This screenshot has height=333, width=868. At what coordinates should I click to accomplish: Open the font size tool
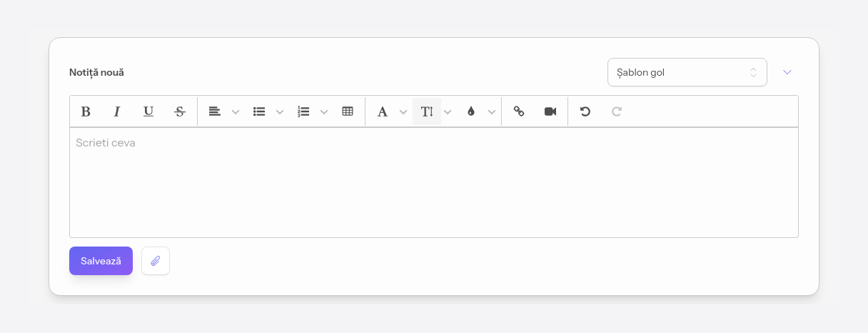(x=427, y=111)
